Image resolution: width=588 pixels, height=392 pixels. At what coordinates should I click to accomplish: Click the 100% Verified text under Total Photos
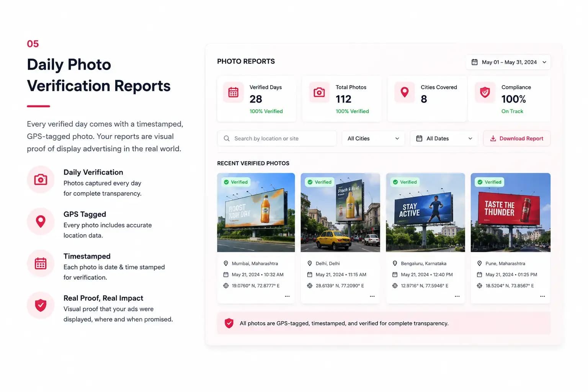click(x=352, y=111)
